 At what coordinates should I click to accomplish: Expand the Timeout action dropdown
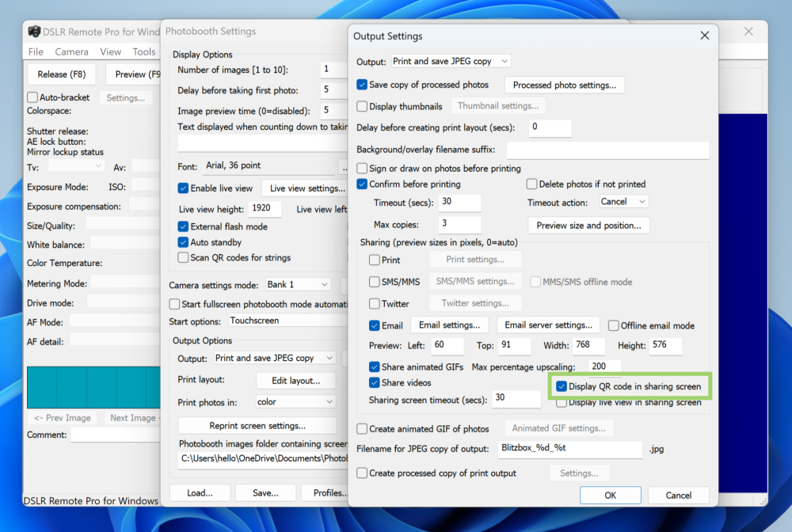pos(623,201)
